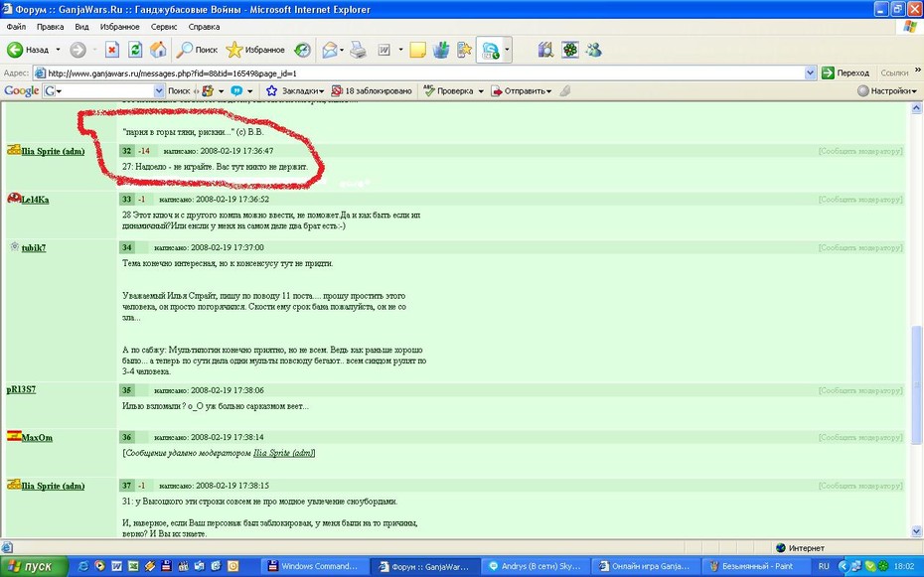
Task: Click the Refresh page icon
Action: click(135, 50)
